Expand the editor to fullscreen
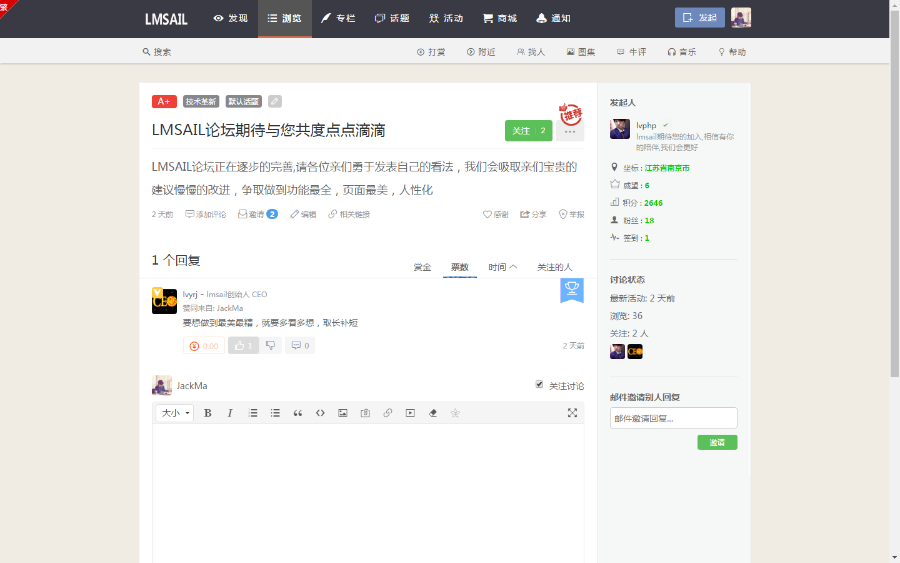The width and height of the screenshot is (900, 563). coord(572,413)
